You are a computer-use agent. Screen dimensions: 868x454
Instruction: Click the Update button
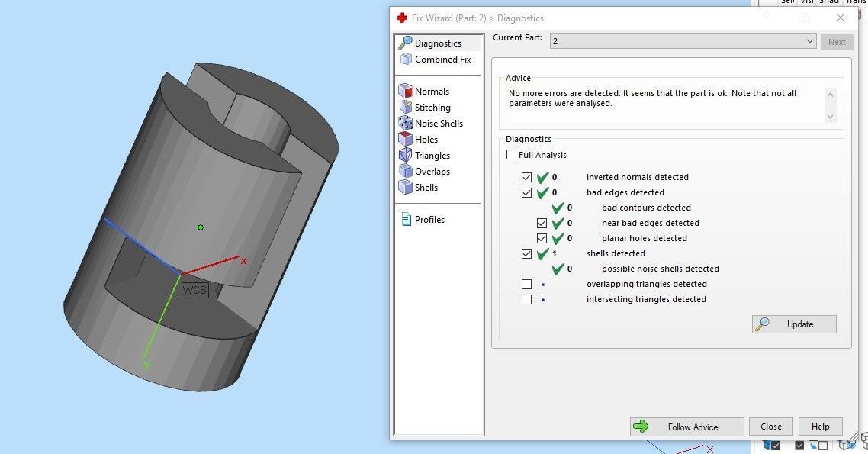[794, 324]
